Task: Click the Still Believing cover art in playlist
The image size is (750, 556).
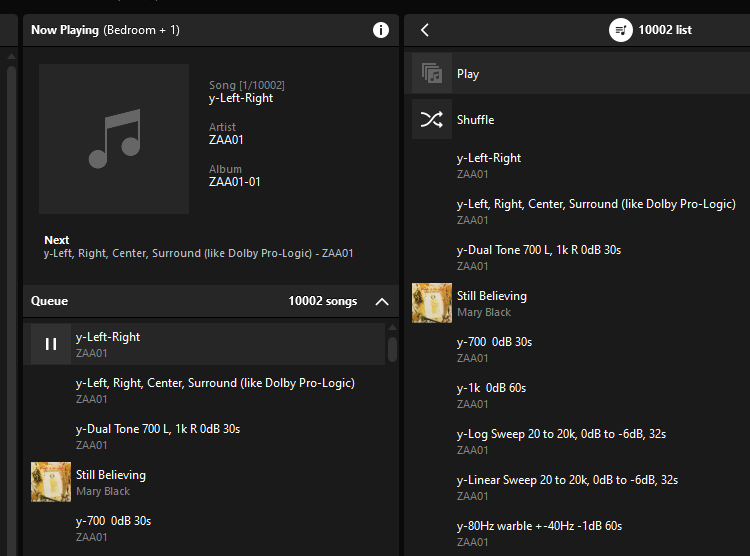Action: (432, 303)
